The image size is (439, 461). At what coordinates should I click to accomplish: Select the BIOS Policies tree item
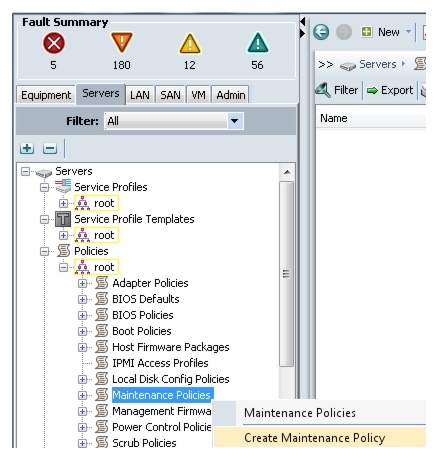pyautogui.click(x=143, y=315)
